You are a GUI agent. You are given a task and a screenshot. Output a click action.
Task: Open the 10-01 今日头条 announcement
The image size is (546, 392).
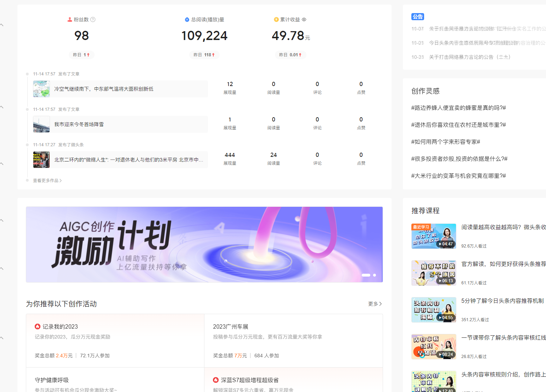(x=479, y=43)
